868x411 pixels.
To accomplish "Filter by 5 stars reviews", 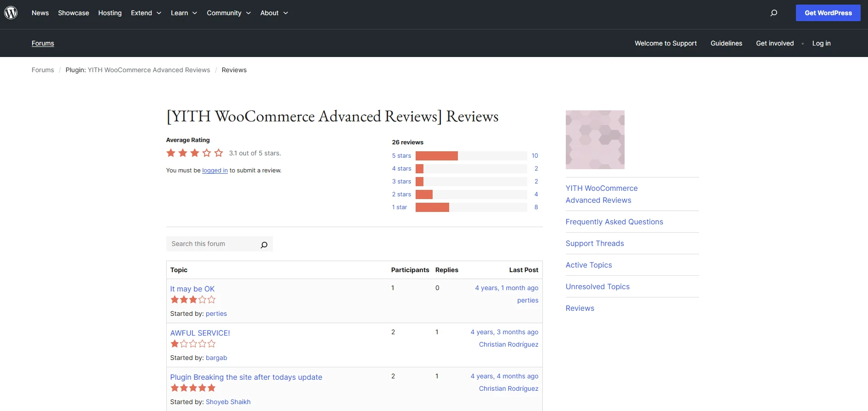I will pyautogui.click(x=401, y=156).
